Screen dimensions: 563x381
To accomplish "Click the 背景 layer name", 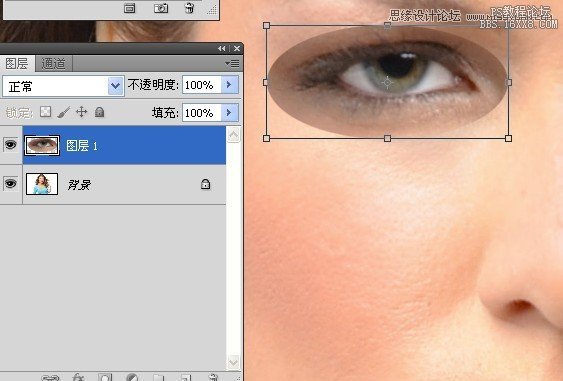I will tap(79, 185).
